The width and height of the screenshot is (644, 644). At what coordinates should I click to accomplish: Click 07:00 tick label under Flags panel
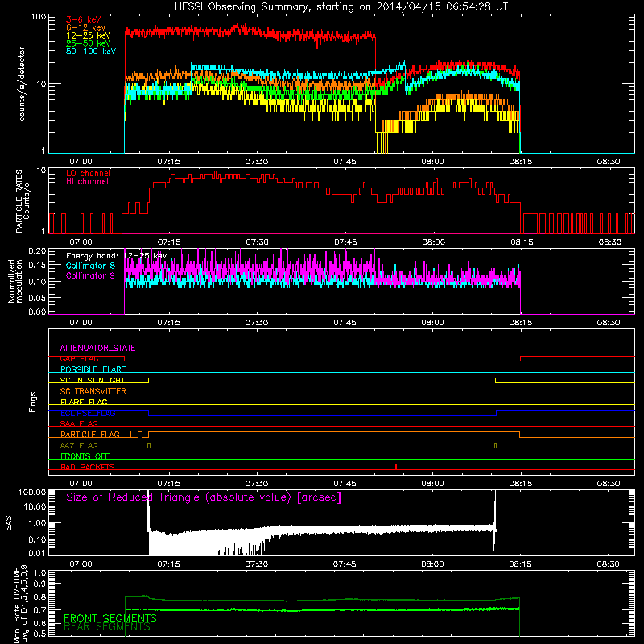click(x=80, y=484)
